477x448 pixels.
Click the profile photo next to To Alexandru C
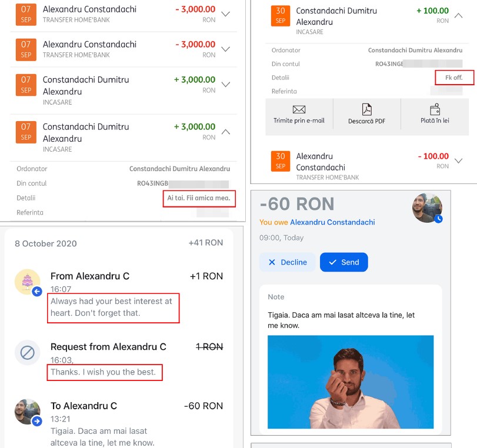[x=28, y=412]
